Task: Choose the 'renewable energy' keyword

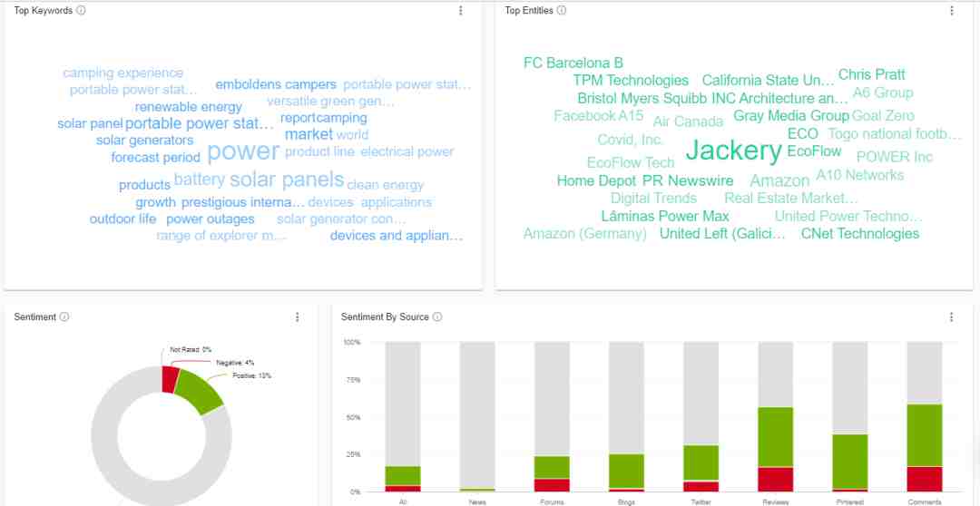Action: (x=188, y=107)
